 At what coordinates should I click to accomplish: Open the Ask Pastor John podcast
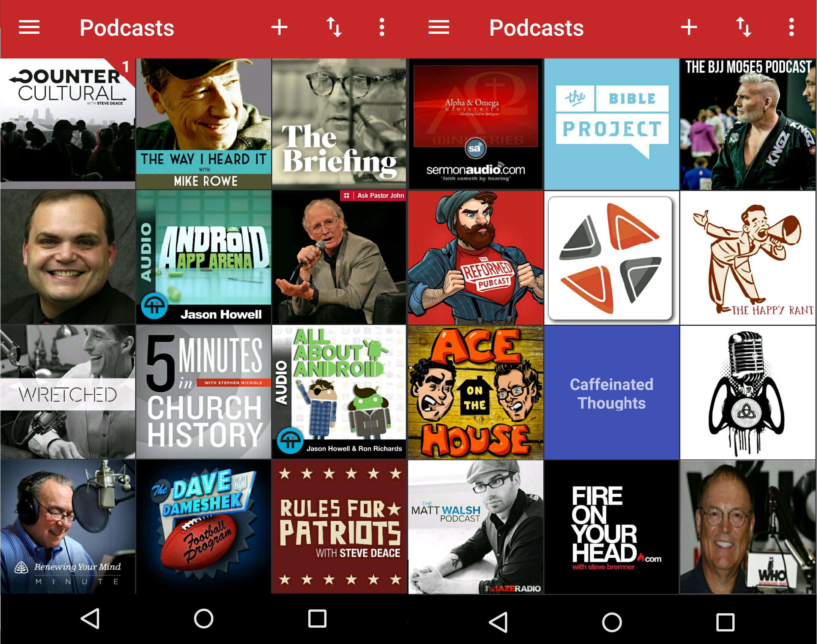tap(339, 257)
